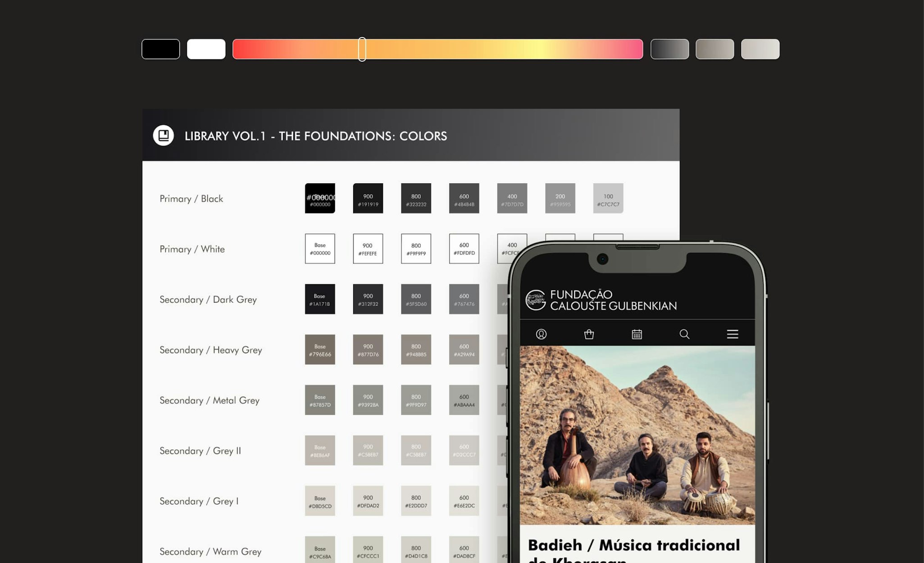
Task: Click the Primary / White row label
Action: click(192, 249)
